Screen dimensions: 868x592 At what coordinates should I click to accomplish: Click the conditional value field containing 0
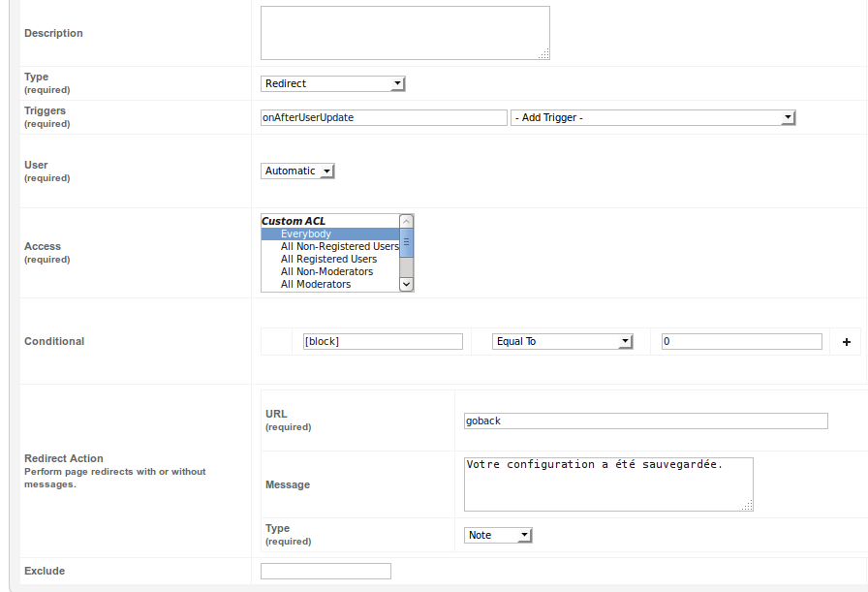click(742, 341)
